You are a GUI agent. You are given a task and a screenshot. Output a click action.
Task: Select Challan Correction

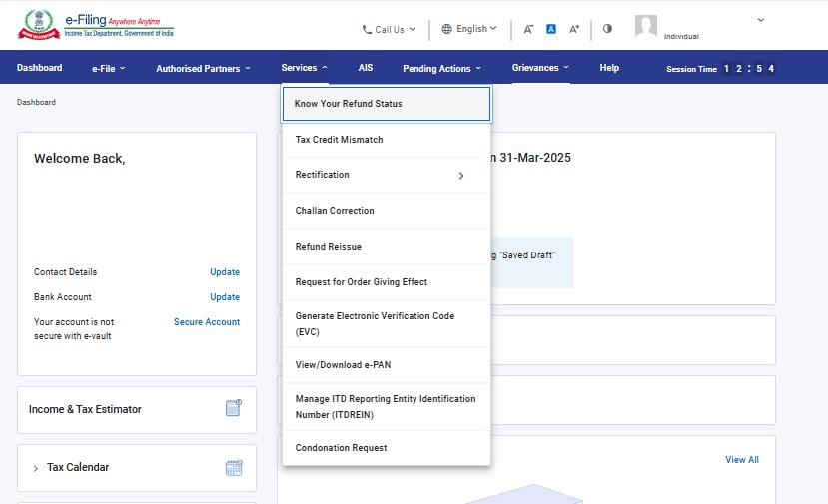pyautogui.click(x=387, y=210)
